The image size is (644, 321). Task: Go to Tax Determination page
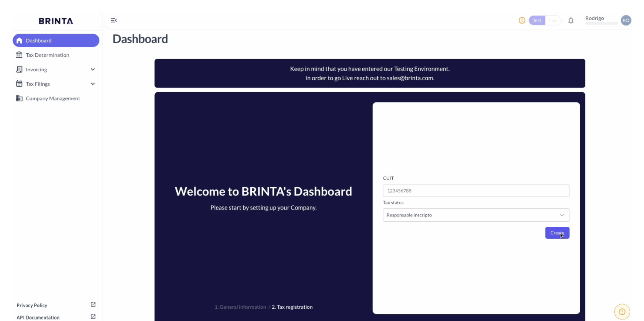47,55
